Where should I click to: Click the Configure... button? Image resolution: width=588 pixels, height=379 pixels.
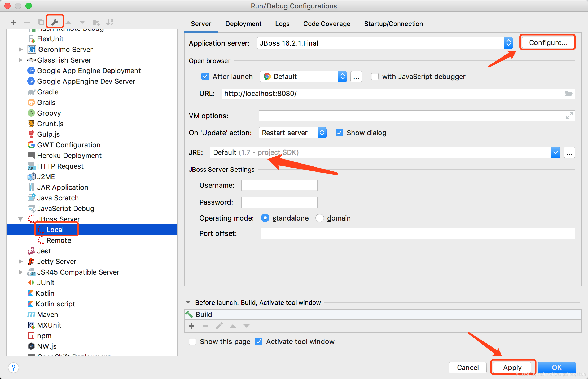click(548, 43)
